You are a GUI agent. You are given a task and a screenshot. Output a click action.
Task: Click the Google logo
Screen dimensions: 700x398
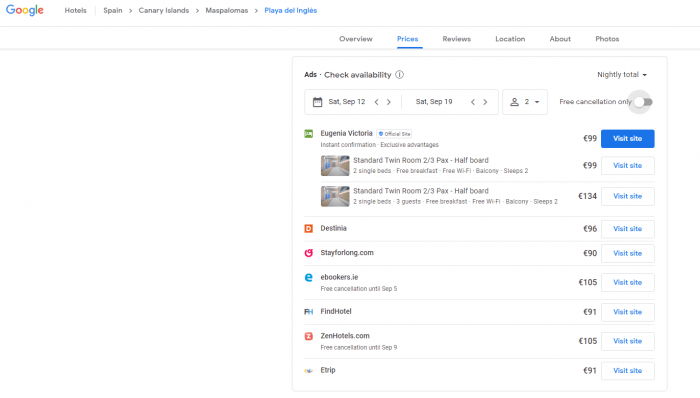coord(25,10)
